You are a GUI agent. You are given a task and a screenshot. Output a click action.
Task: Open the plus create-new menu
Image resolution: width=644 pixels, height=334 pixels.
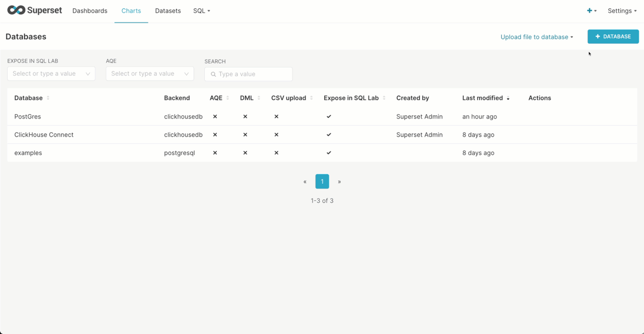591,11
